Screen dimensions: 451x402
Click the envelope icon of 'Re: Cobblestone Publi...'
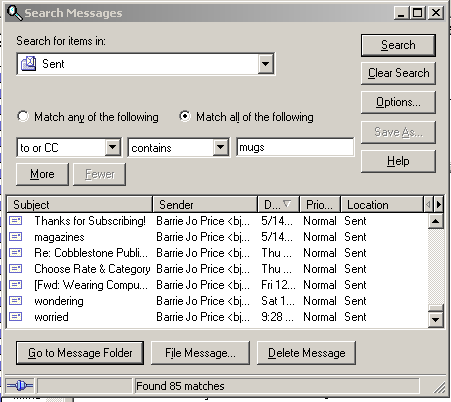pyautogui.click(x=16, y=253)
